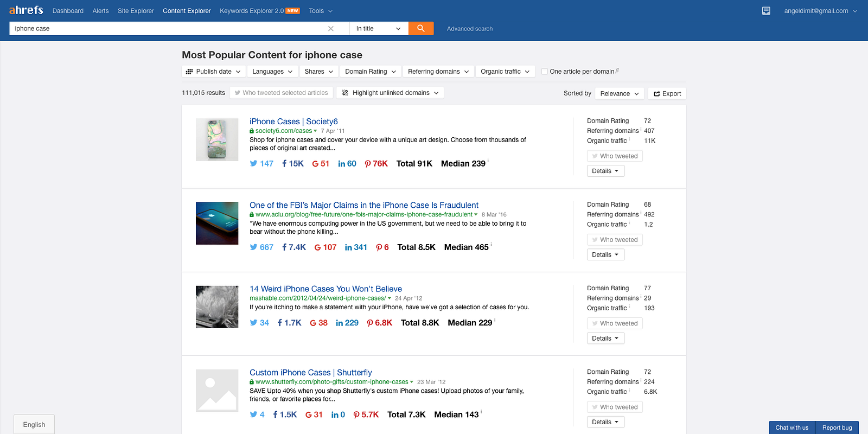Click Facebook share count 1.5K for Shutterfly
The width and height of the screenshot is (868, 434).
(x=285, y=414)
